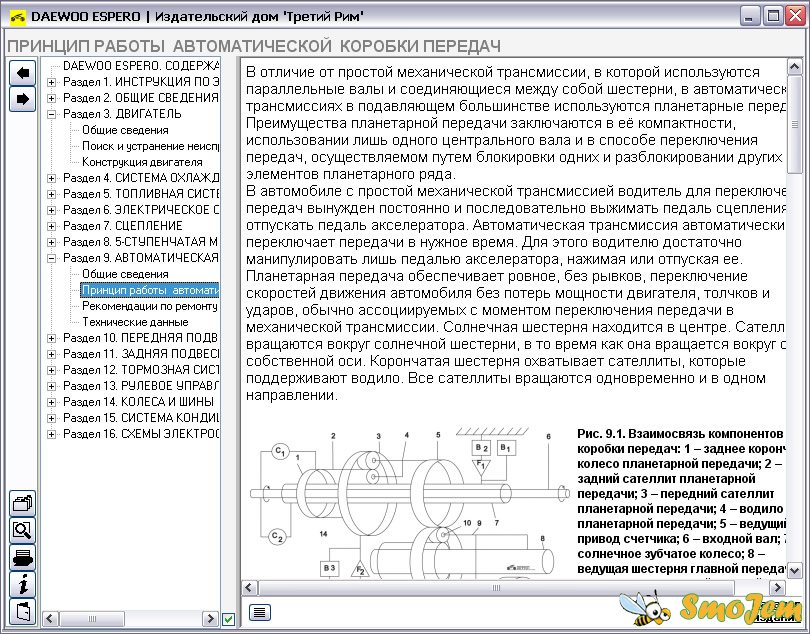The width and height of the screenshot is (810, 634).
Task: Expand Раздел 11. ЗАДНЯЯ ПОДВЕСКА node
Action: click(51, 354)
